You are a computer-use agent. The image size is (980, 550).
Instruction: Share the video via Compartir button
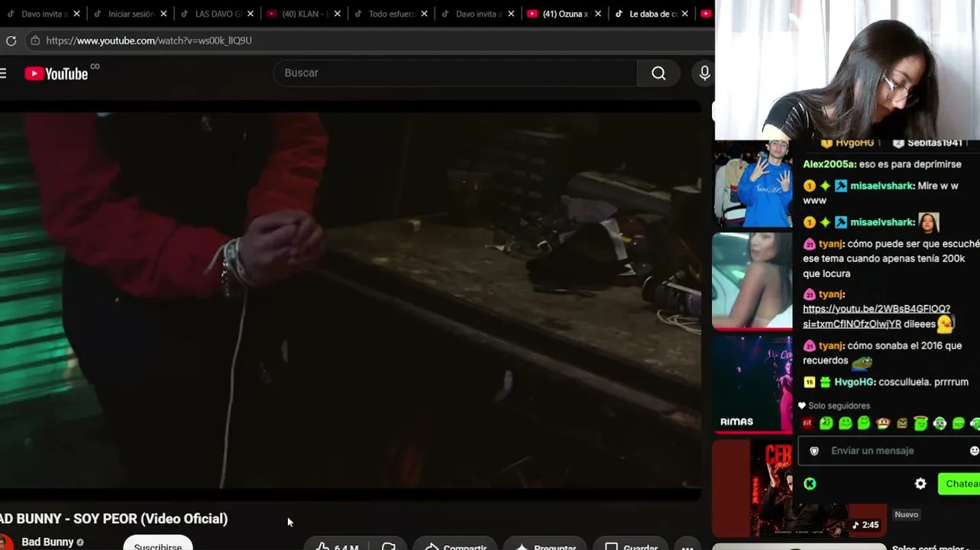[x=455, y=545]
